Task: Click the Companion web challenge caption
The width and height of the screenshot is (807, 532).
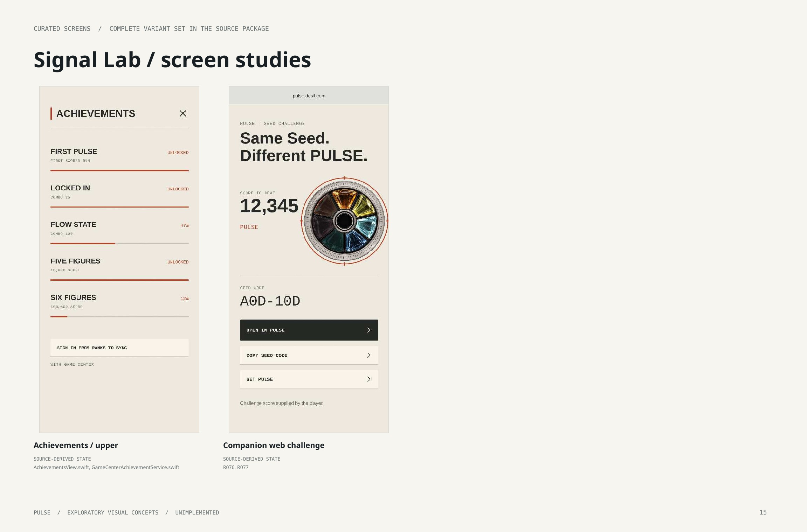Action: [274, 445]
